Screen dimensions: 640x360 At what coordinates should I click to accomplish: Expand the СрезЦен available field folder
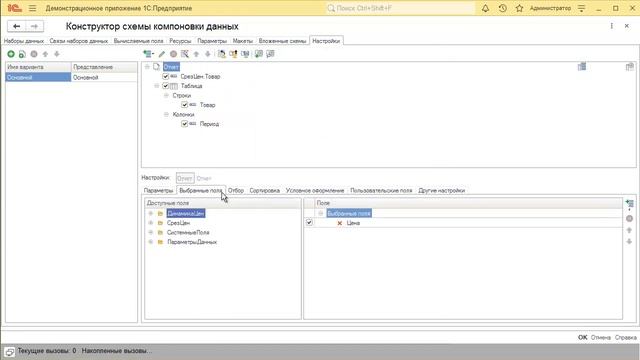pyautogui.click(x=151, y=223)
